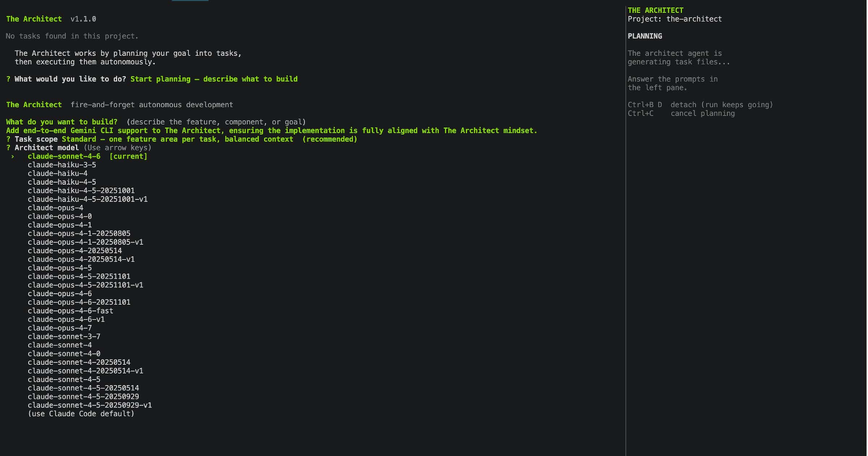Click the 'fire-and-forget autonomous development' tagline
The image size is (868, 456).
click(x=152, y=105)
